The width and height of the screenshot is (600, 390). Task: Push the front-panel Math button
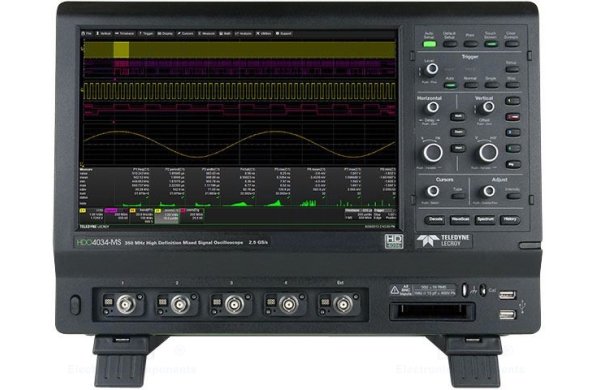click(458, 116)
